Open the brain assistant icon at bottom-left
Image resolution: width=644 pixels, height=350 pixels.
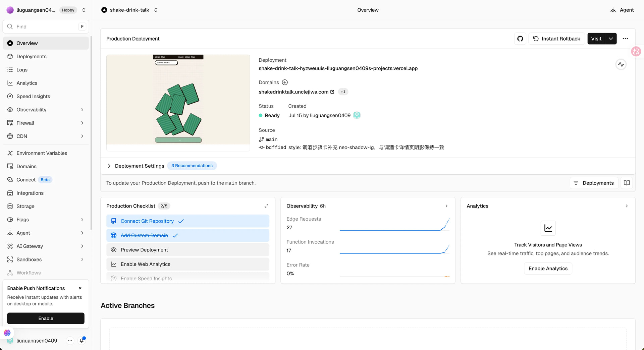point(7,333)
